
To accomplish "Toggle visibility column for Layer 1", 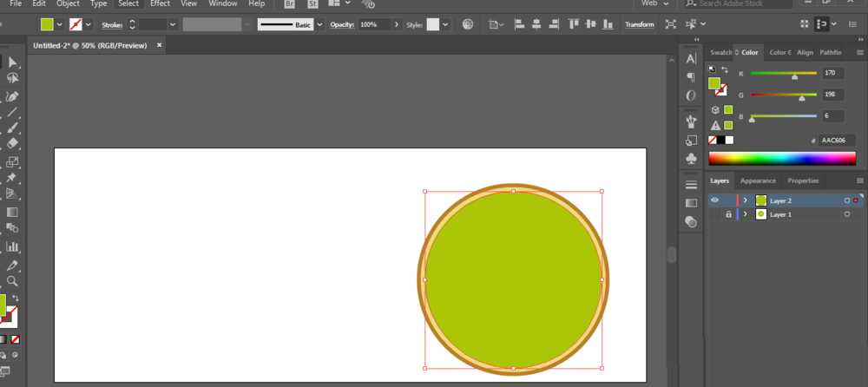I will point(715,213).
